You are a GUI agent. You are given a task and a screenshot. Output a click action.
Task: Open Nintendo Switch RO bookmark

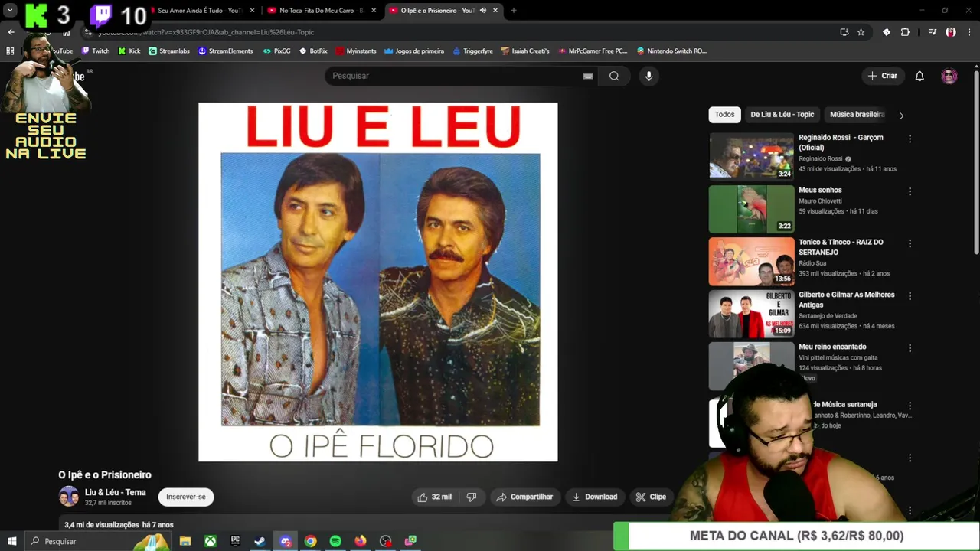(671, 51)
